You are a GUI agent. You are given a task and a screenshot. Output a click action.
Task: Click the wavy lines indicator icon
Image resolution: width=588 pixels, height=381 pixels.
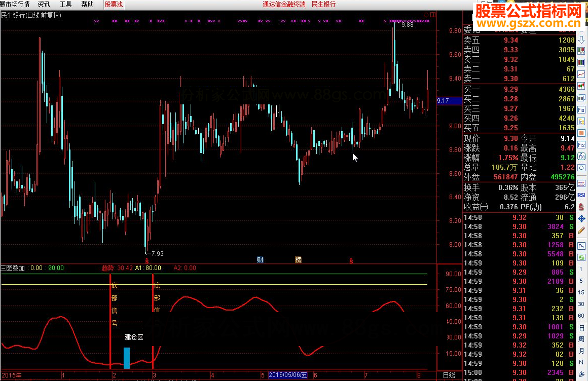[x=581, y=184]
